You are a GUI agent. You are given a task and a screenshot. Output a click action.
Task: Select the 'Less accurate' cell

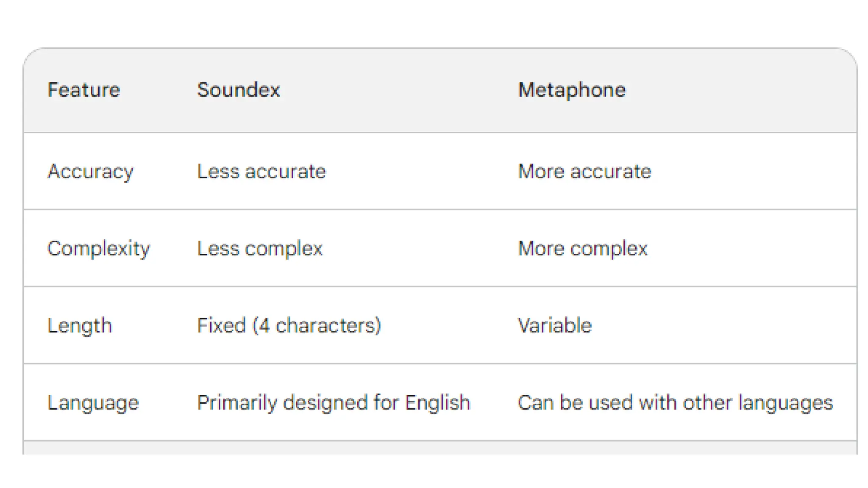click(x=262, y=172)
